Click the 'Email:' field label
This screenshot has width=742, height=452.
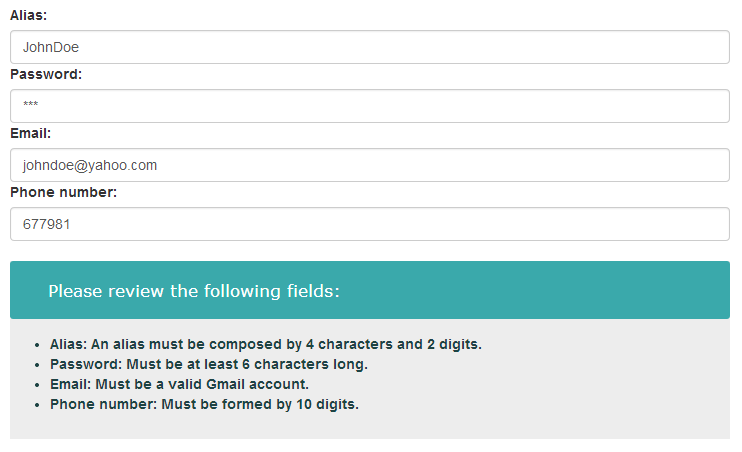31,133
